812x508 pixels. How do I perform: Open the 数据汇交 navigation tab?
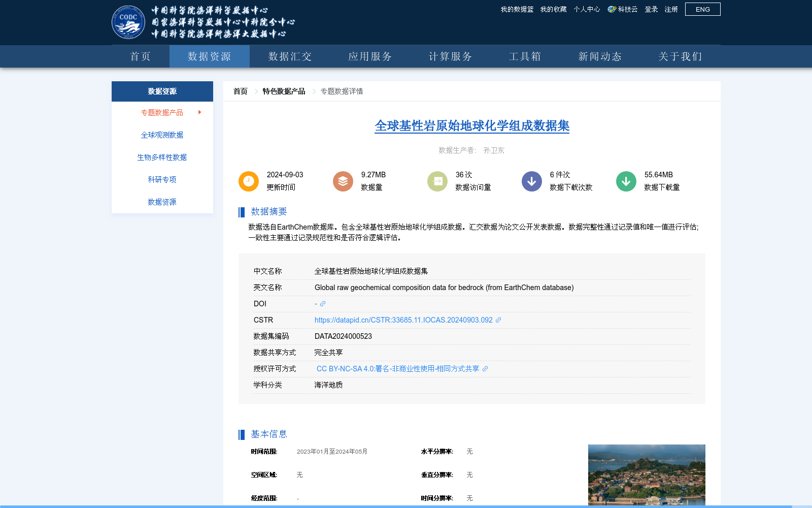[x=290, y=56]
